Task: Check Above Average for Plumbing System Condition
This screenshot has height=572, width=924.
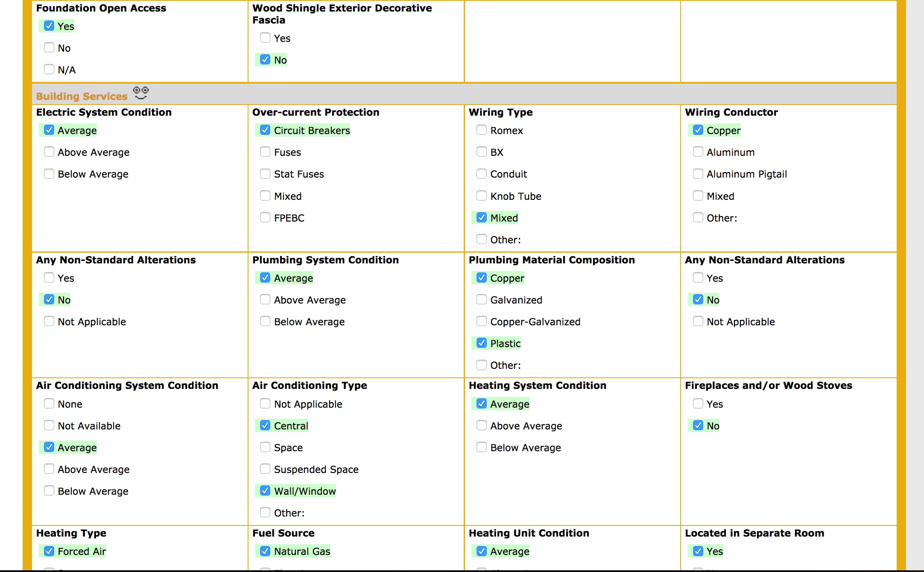Action: pyautogui.click(x=265, y=299)
